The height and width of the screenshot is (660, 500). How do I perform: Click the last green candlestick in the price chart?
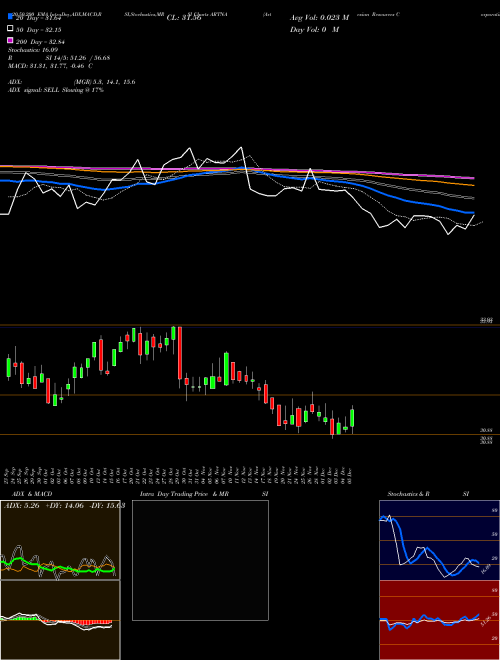point(352,418)
